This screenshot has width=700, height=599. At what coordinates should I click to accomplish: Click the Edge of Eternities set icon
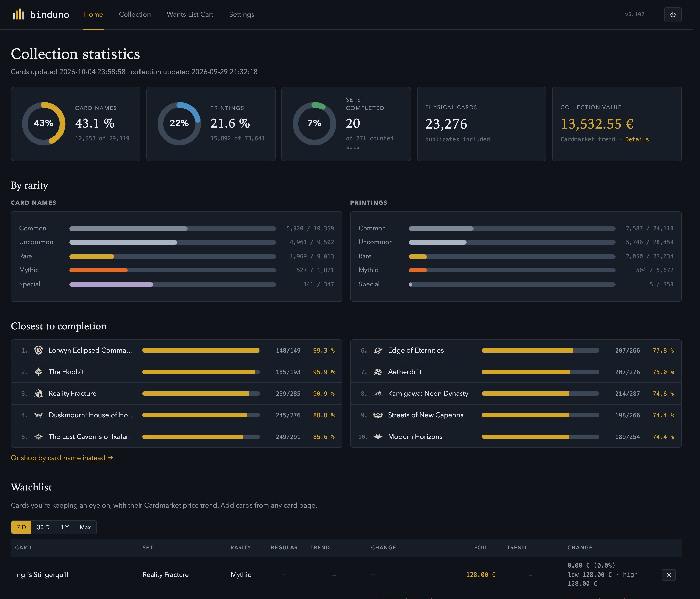coord(378,350)
